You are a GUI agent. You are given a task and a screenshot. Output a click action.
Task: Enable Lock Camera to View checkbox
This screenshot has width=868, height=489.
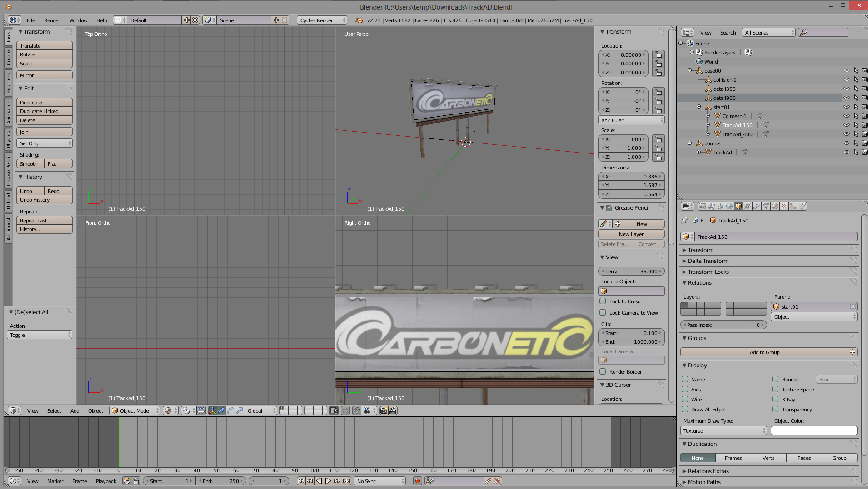tap(603, 312)
